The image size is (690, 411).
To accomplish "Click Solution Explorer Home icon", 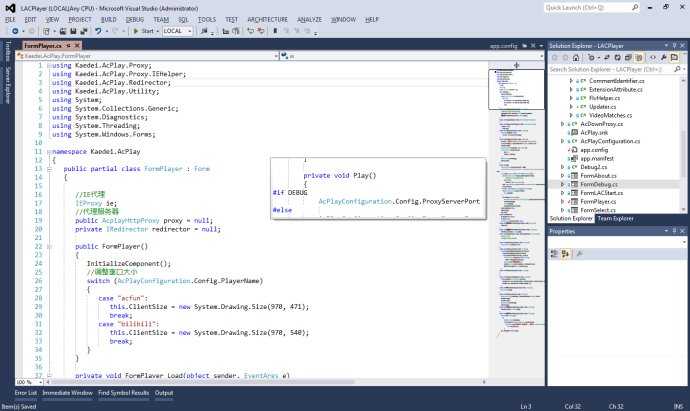I will point(576,58).
